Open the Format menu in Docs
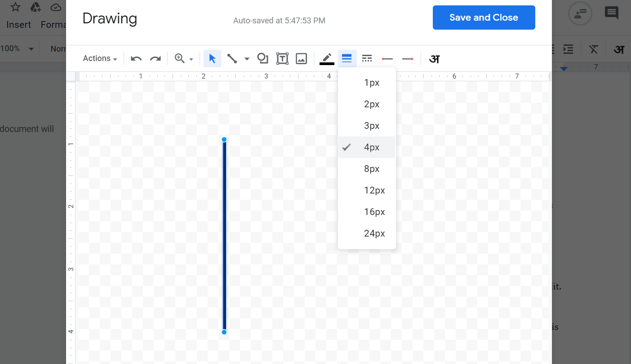This screenshot has width=631, height=364. pos(53,25)
